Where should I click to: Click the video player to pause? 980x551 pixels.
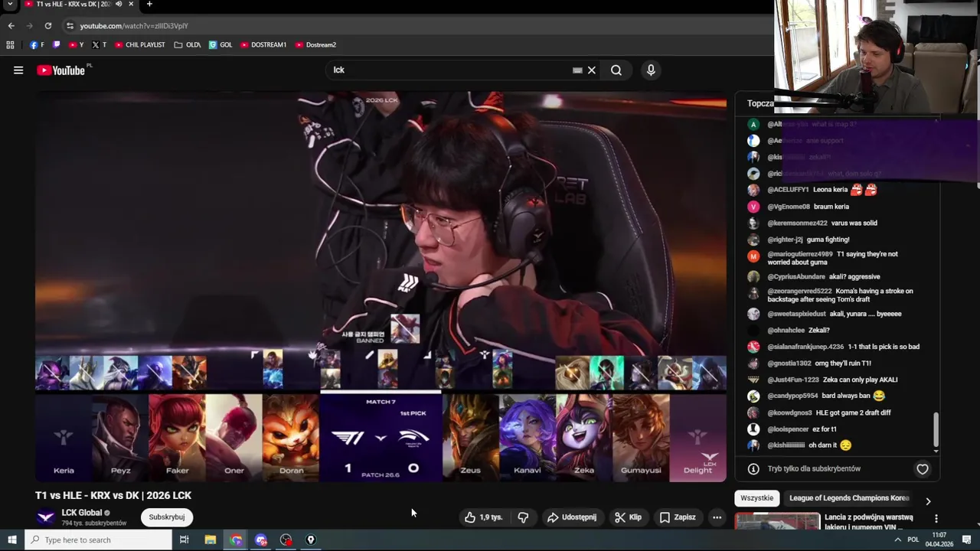[381, 288]
